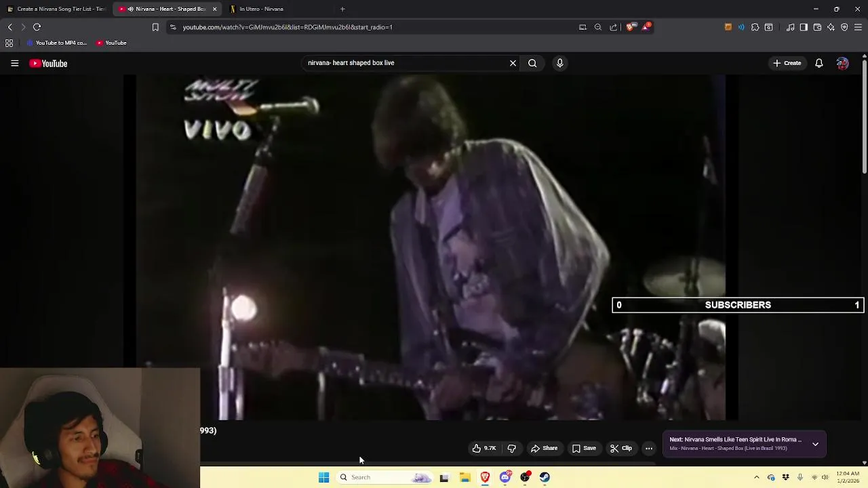
Task: Open the Leo AI sparkle icon
Action: click(x=831, y=27)
